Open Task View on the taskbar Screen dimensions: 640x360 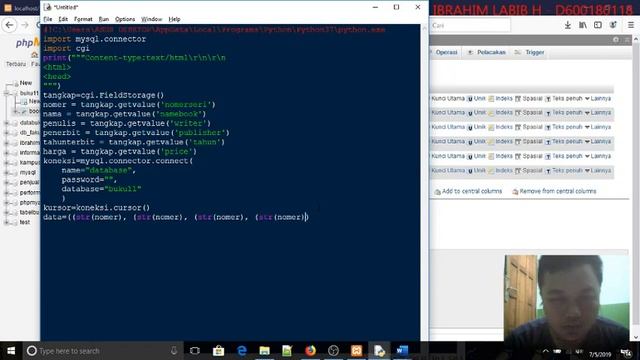pyautogui.click(x=195, y=351)
